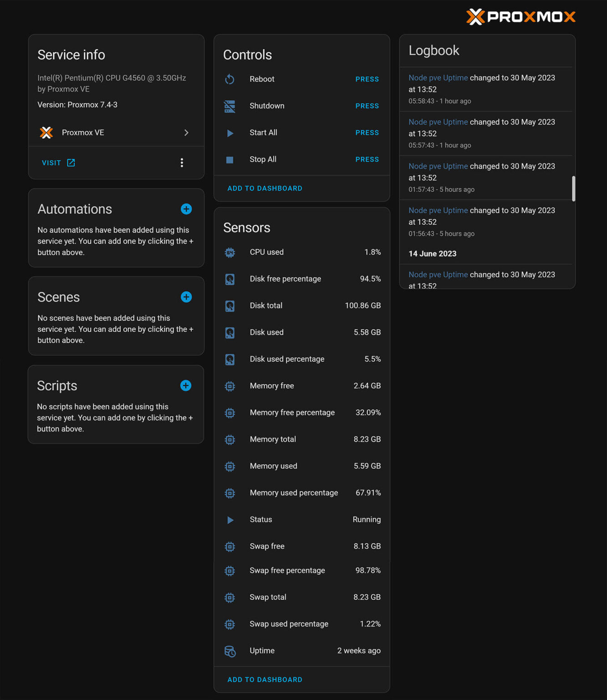
Task: Select the Disk used 5.58 GB value
Action: point(367,332)
